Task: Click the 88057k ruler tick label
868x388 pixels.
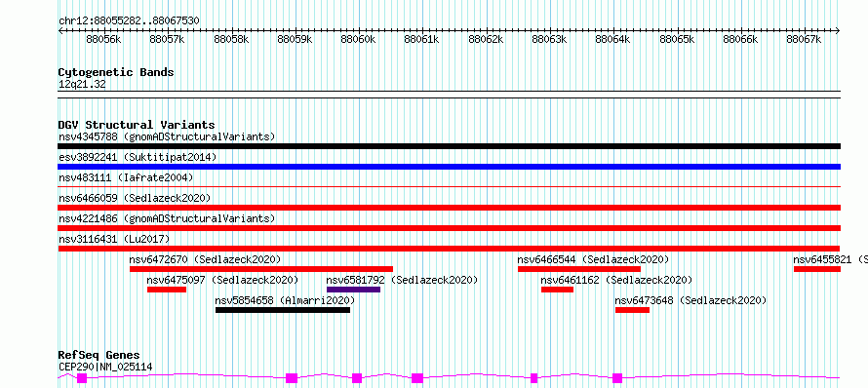Action: [x=167, y=39]
